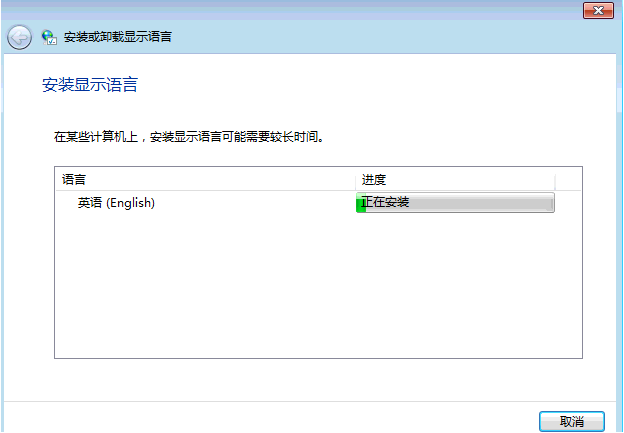Click the divider between 语言 and 进度 headers

pos(356,179)
